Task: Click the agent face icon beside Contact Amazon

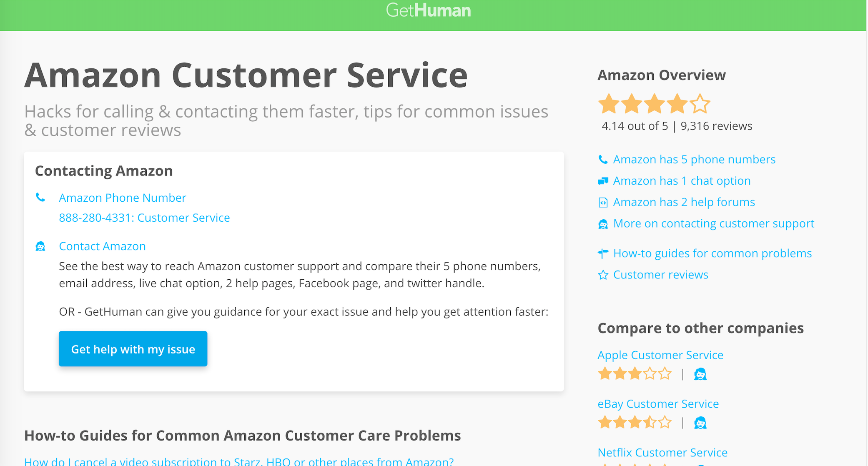Action: pyautogui.click(x=40, y=246)
